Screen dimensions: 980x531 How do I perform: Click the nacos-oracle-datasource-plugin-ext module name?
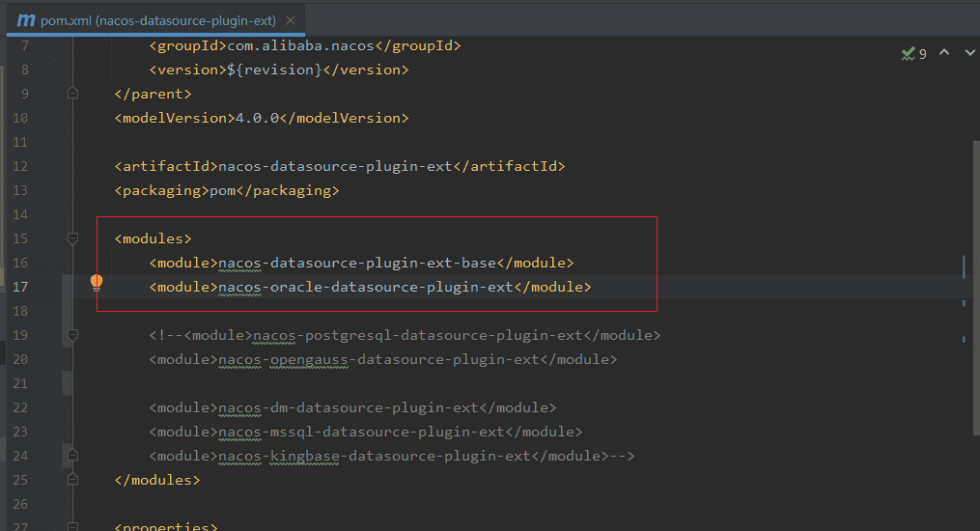click(366, 287)
